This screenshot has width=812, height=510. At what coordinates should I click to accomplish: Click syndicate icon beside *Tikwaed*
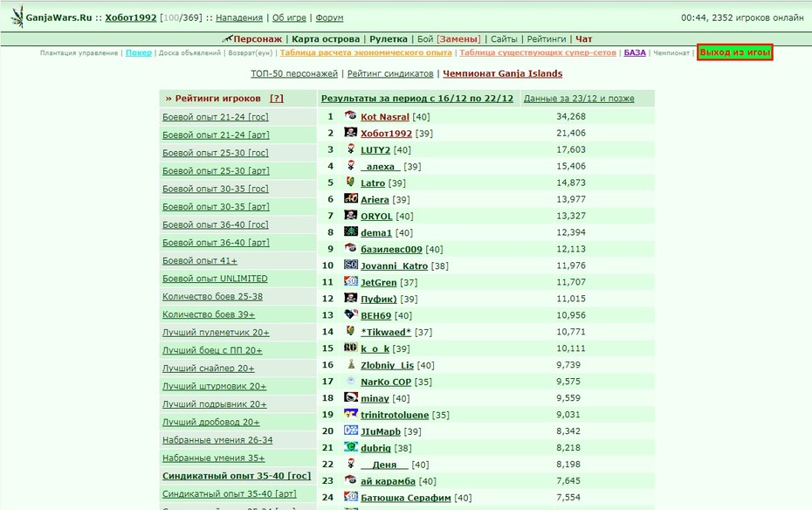click(351, 331)
